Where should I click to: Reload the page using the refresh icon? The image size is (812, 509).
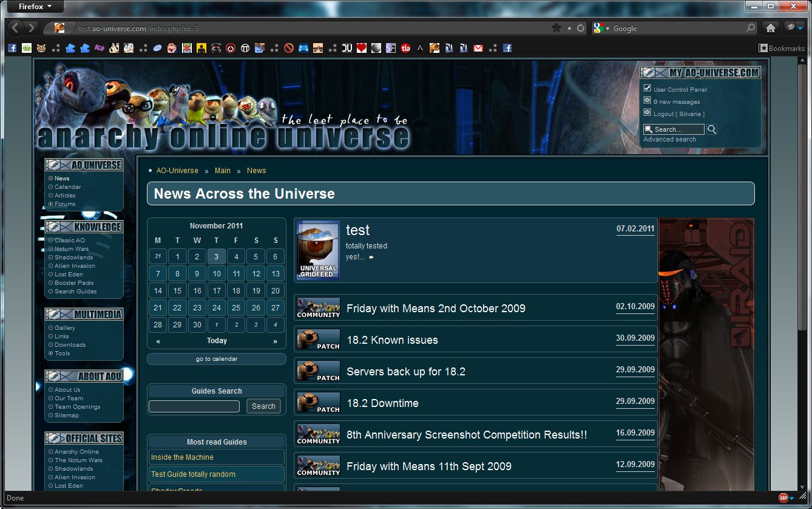pyautogui.click(x=581, y=28)
